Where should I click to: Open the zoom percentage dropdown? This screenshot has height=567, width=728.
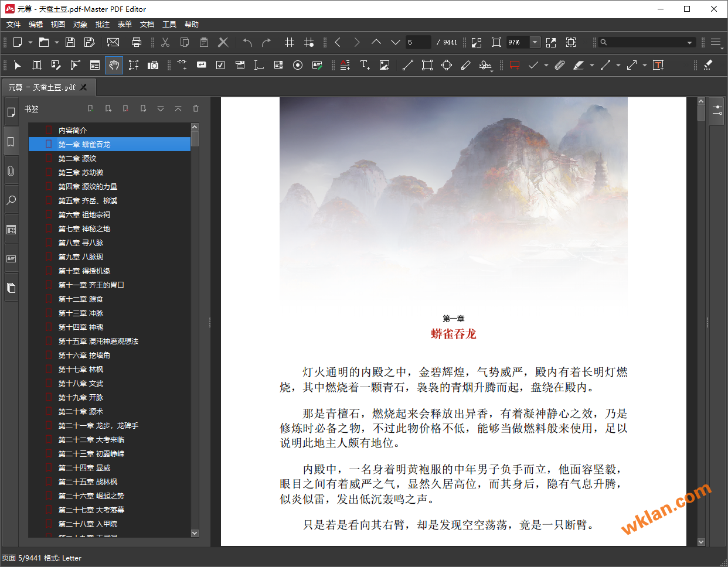point(535,42)
